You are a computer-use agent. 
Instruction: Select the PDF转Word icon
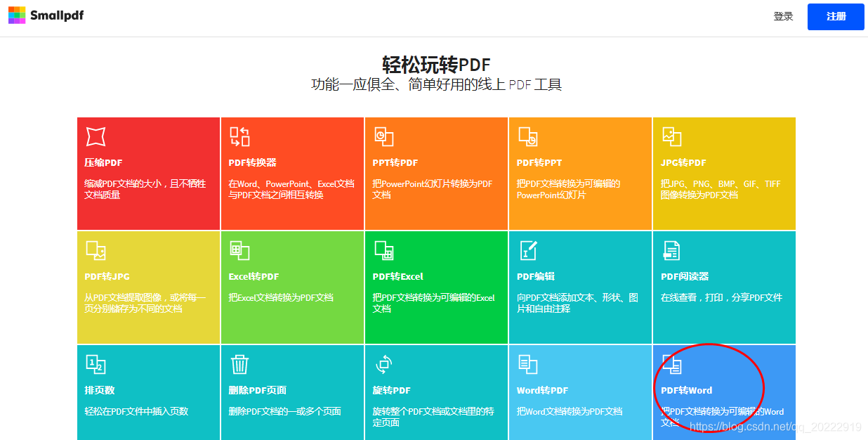(671, 364)
